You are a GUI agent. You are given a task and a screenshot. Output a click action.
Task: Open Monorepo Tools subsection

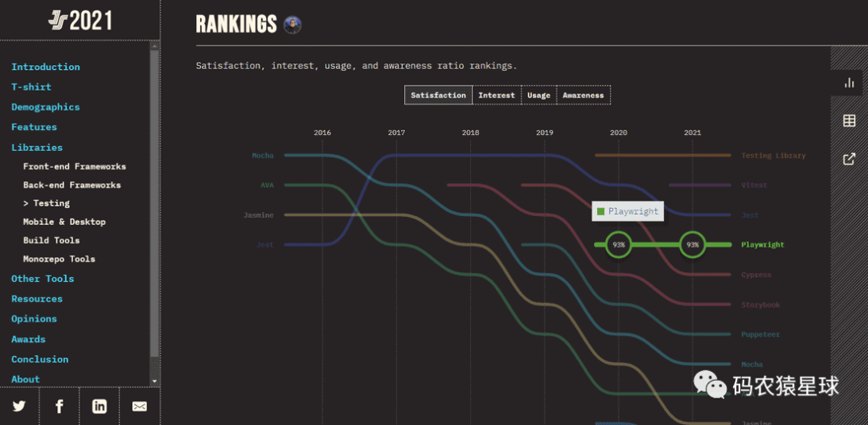pyautogui.click(x=59, y=259)
